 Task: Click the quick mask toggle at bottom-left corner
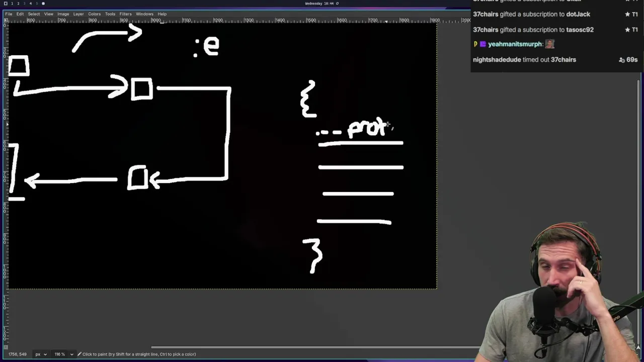[6, 347]
